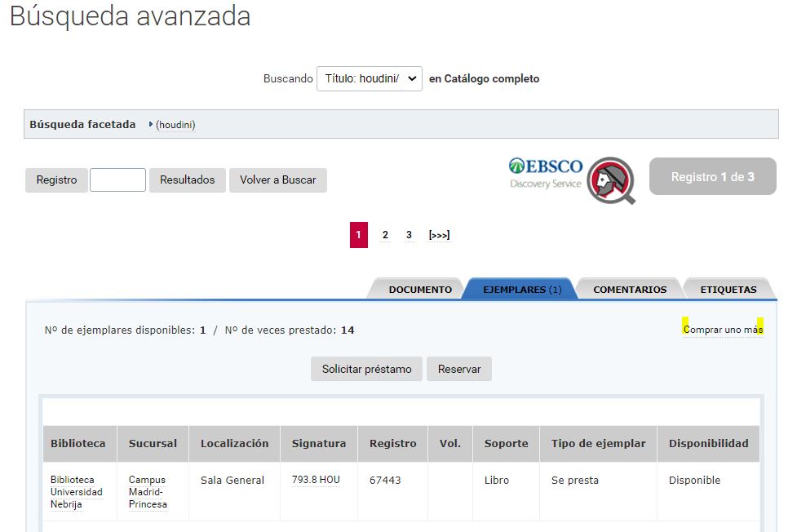This screenshot has width=797, height=532.
Task: Click the Nebrija magnifier search icon
Action: 612,180
